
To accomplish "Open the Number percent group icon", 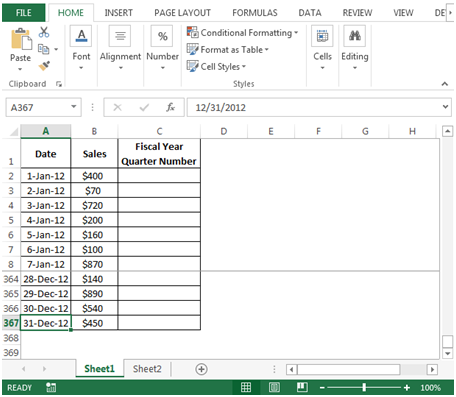I will pyautogui.click(x=162, y=36).
